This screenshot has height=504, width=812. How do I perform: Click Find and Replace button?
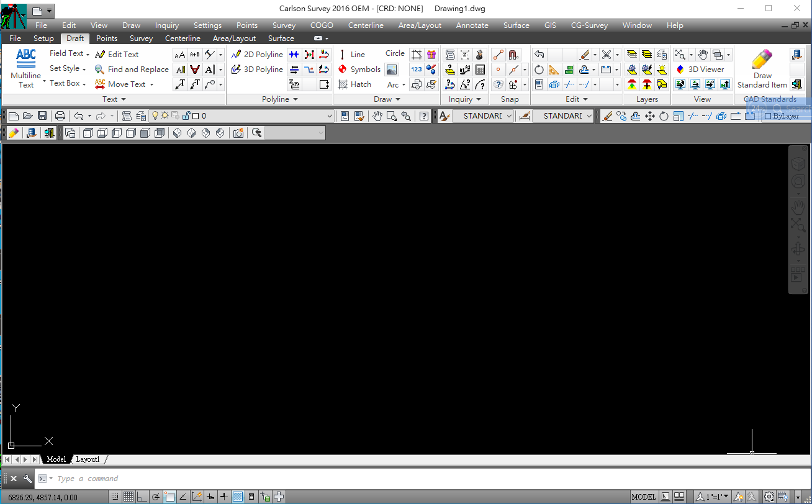132,70
